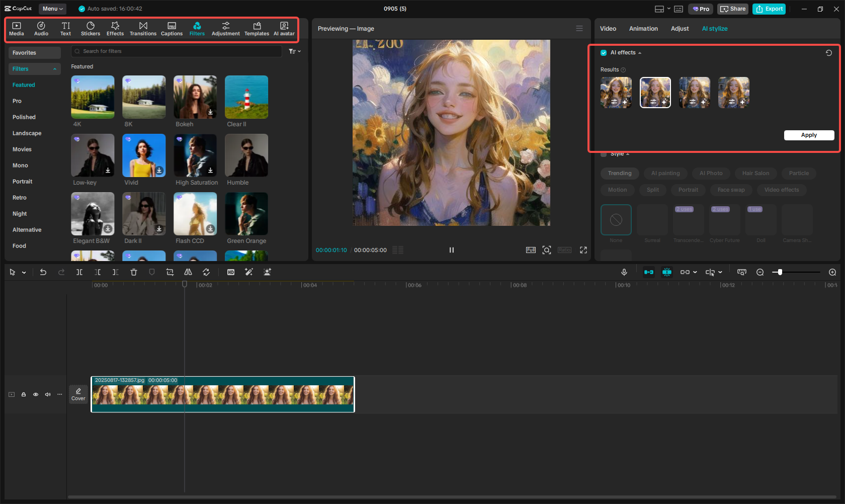The image size is (845, 504).
Task: Click the microphone record voiceover icon
Action: 624,272
